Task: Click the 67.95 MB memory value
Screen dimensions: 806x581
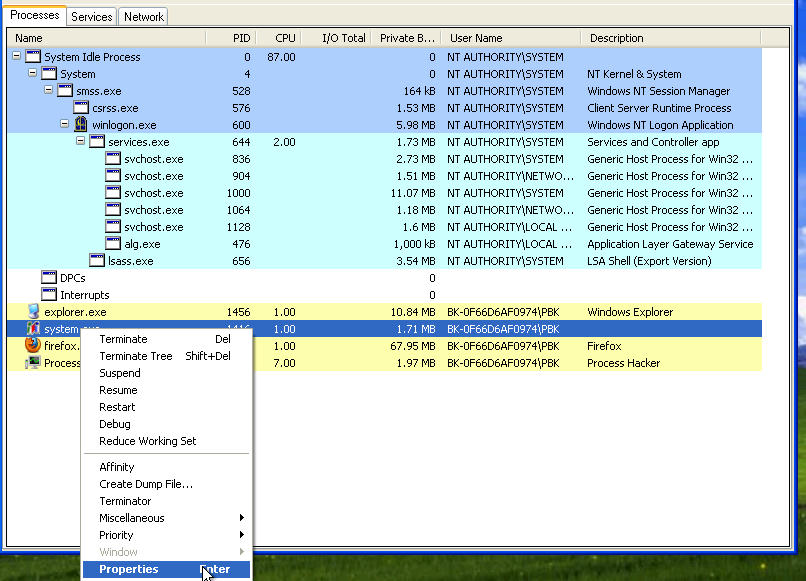Action: pos(413,346)
